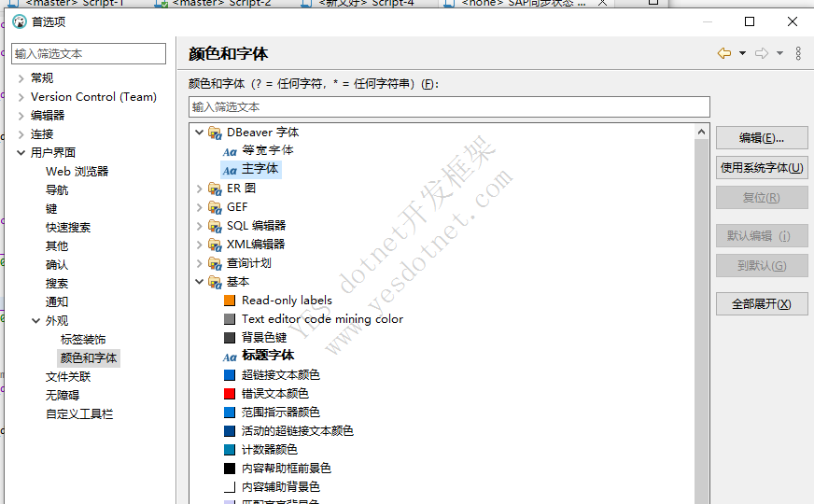The image size is (814, 504).
Task: Click the SQL 编辑器 folder icon
Action: tap(215, 226)
